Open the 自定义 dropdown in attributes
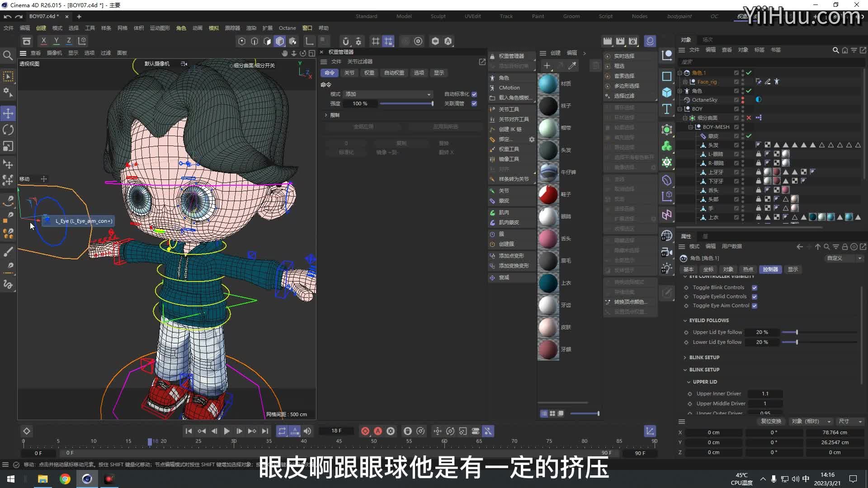Viewport: 868px width, 488px height. click(x=844, y=258)
